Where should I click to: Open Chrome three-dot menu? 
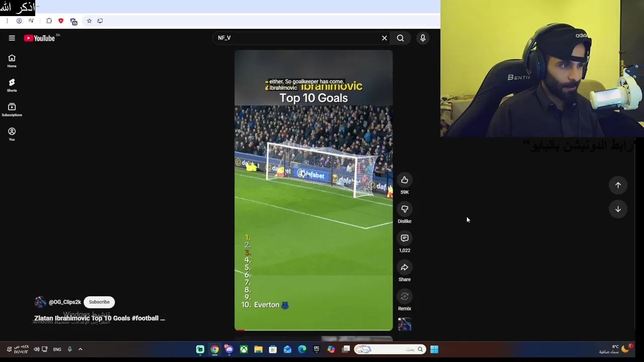pos(7,21)
